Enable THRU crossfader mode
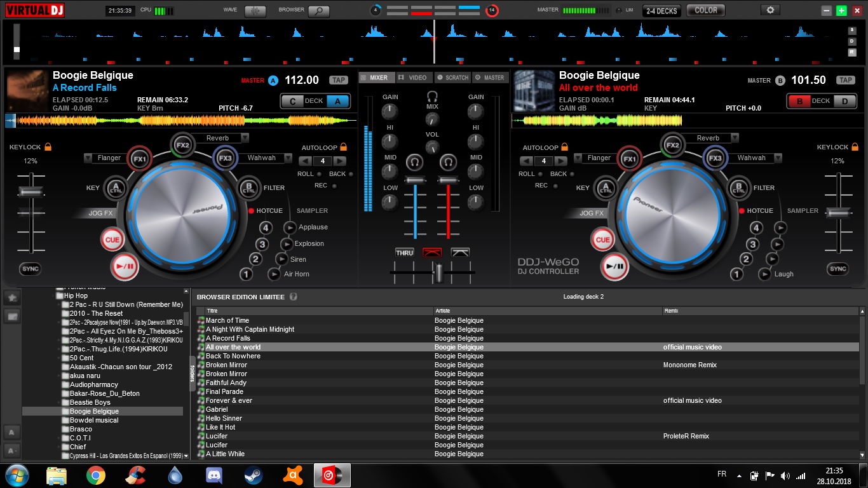868x488 pixels. [405, 252]
